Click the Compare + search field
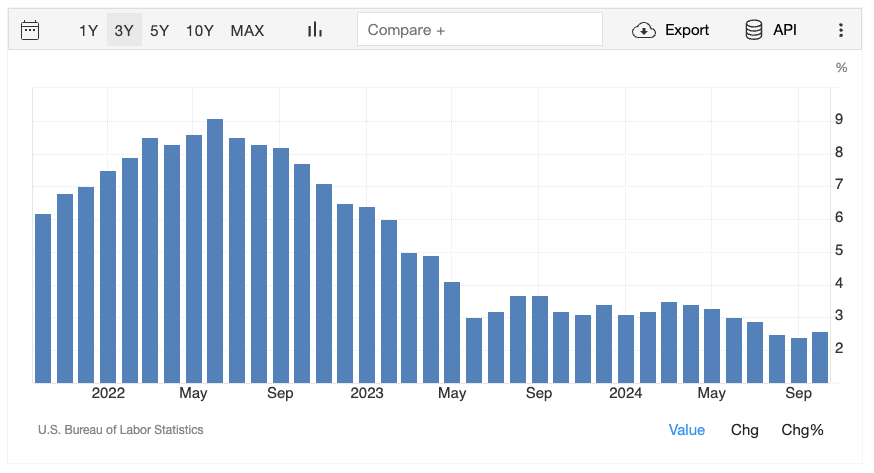The image size is (874, 473). 480,30
